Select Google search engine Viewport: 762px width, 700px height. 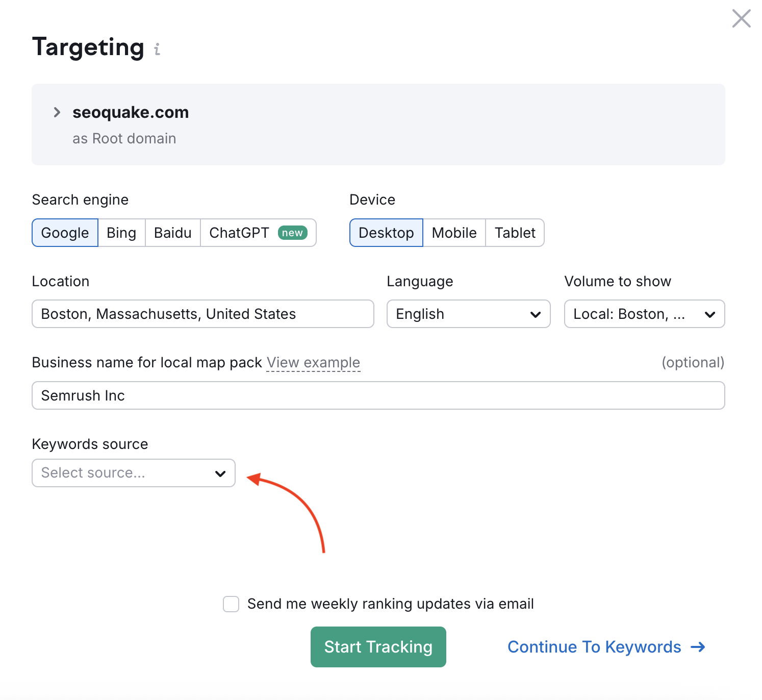[x=65, y=233]
